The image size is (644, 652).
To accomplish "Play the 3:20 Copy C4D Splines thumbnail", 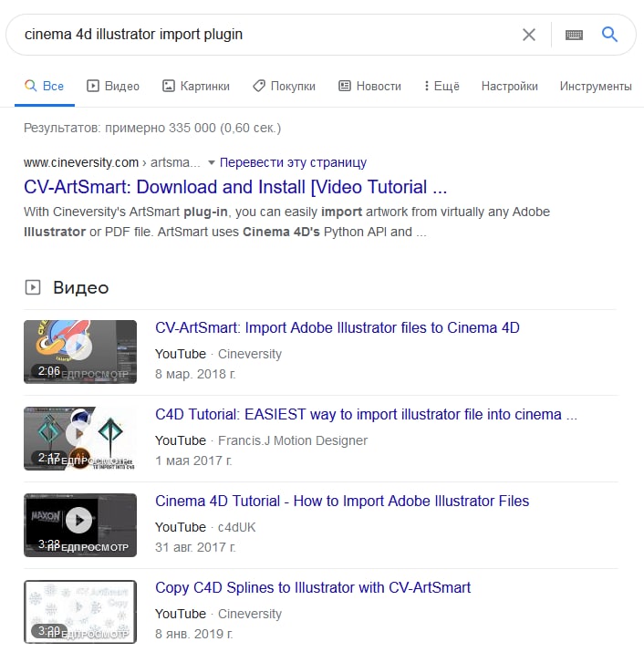I will coord(80,612).
